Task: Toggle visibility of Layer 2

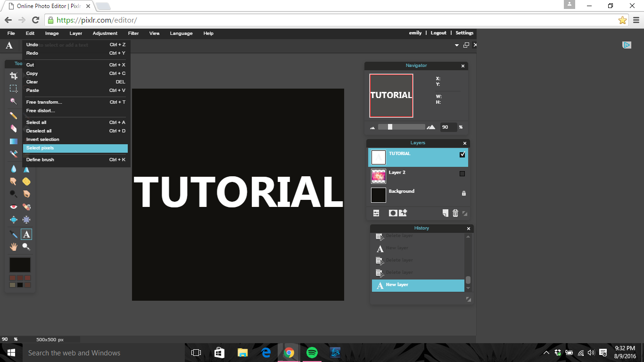Action: point(462,173)
